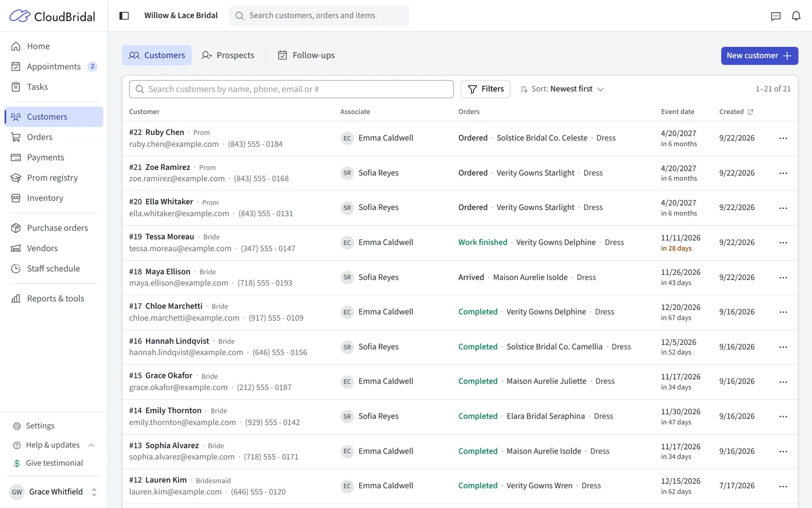Open more options for Maya Ellison
This screenshot has height=508, width=812.
[783, 277]
